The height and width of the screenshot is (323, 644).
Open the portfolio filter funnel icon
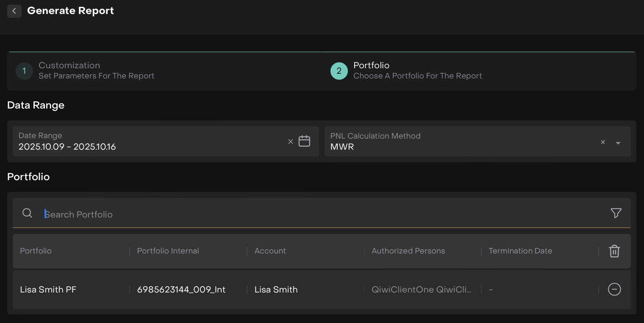[x=616, y=213]
